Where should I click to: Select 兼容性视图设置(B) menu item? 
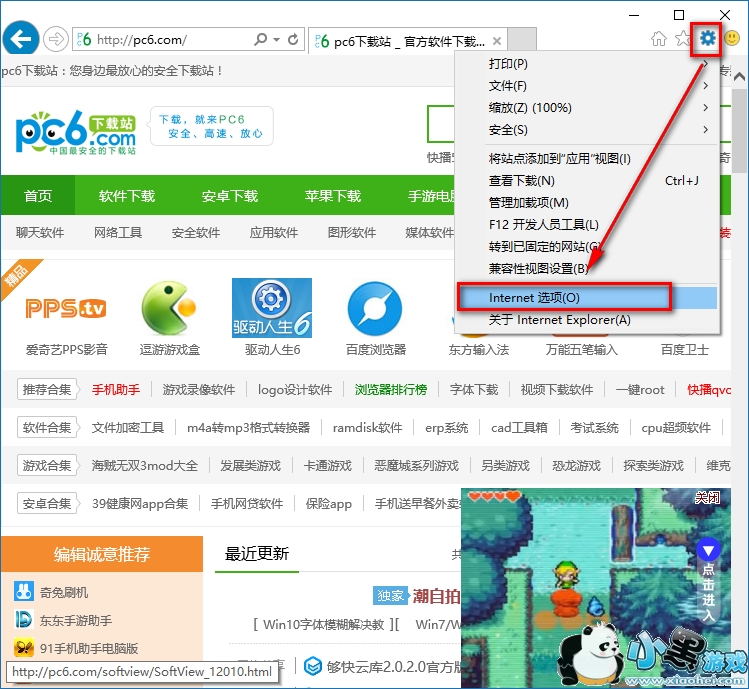pyautogui.click(x=588, y=269)
